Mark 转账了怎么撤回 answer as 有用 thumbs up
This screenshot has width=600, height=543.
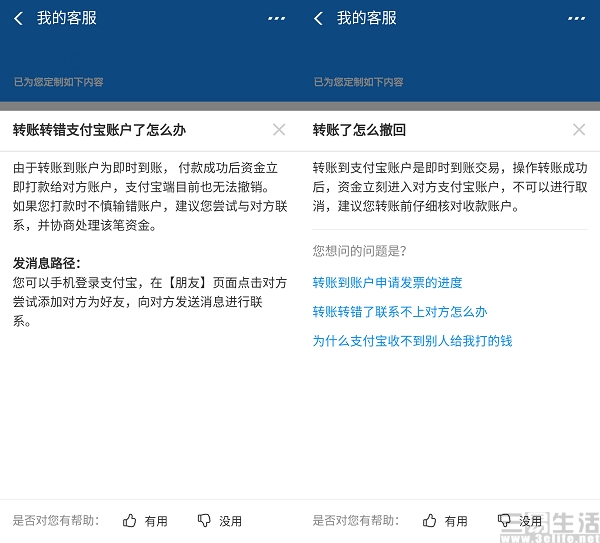(445, 520)
